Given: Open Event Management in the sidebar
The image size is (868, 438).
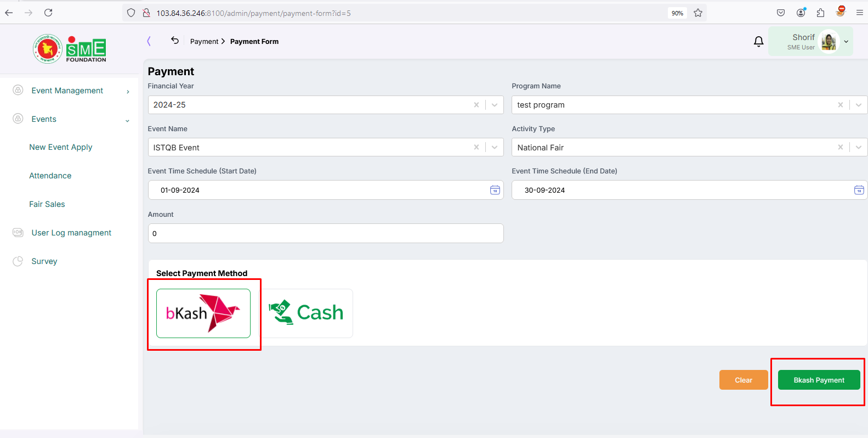Looking at the screenshot, I should [x=67, y=91].
